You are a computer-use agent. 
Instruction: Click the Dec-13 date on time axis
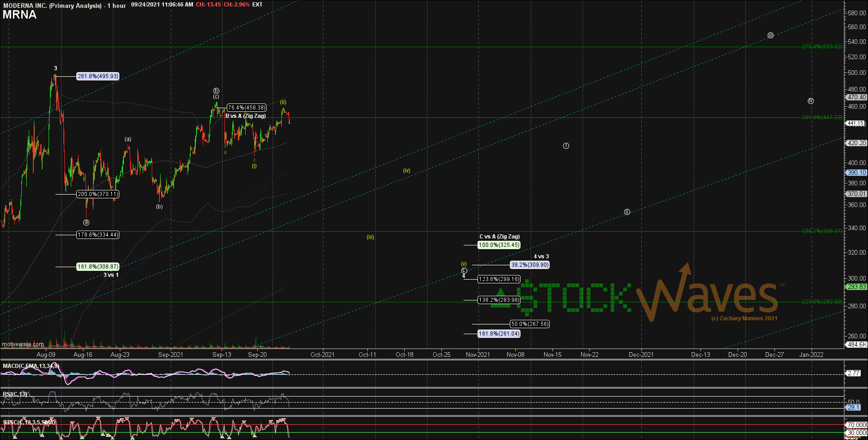701,355
